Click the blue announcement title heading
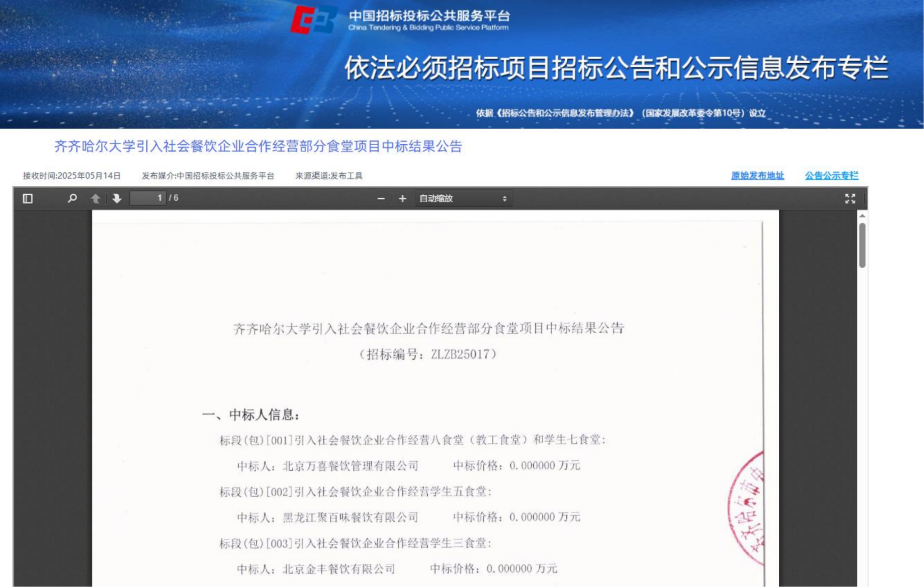 click(258, 146)
